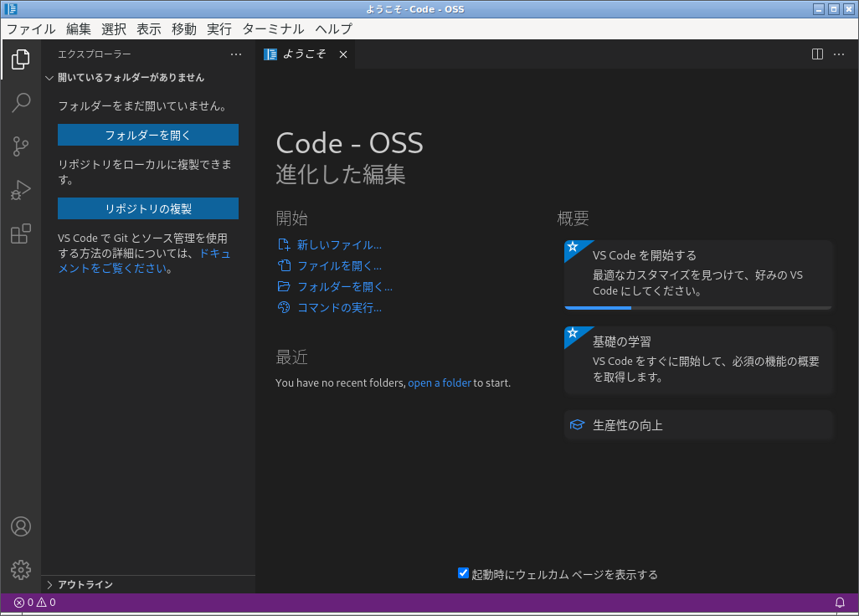Click the ファイルを開く... link
Screen dimensions: 859x616
point(339,265)
